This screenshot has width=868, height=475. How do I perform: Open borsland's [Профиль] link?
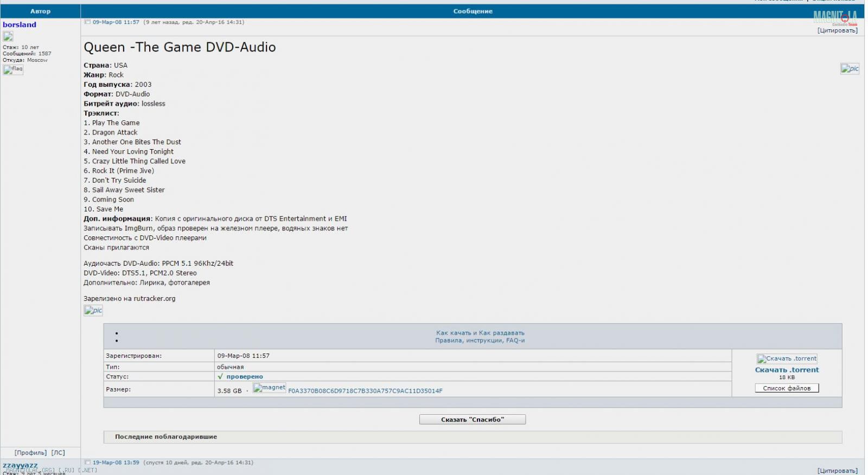coord(30,453)
